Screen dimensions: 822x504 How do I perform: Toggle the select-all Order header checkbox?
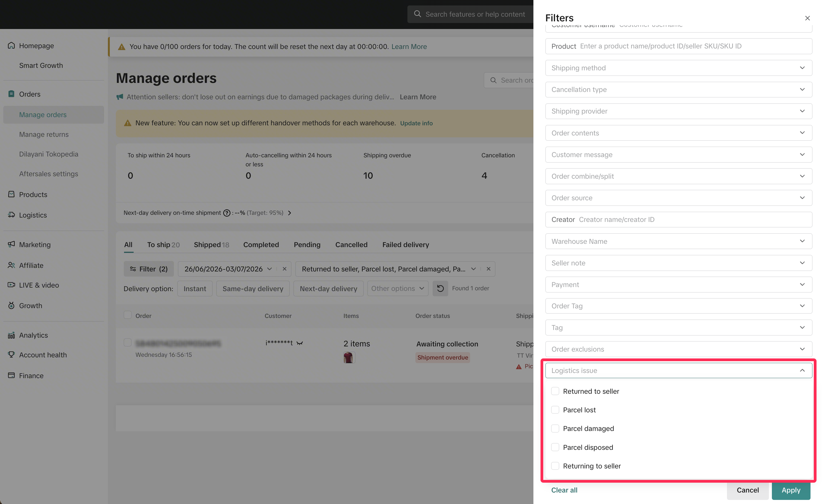coord(127,315)
